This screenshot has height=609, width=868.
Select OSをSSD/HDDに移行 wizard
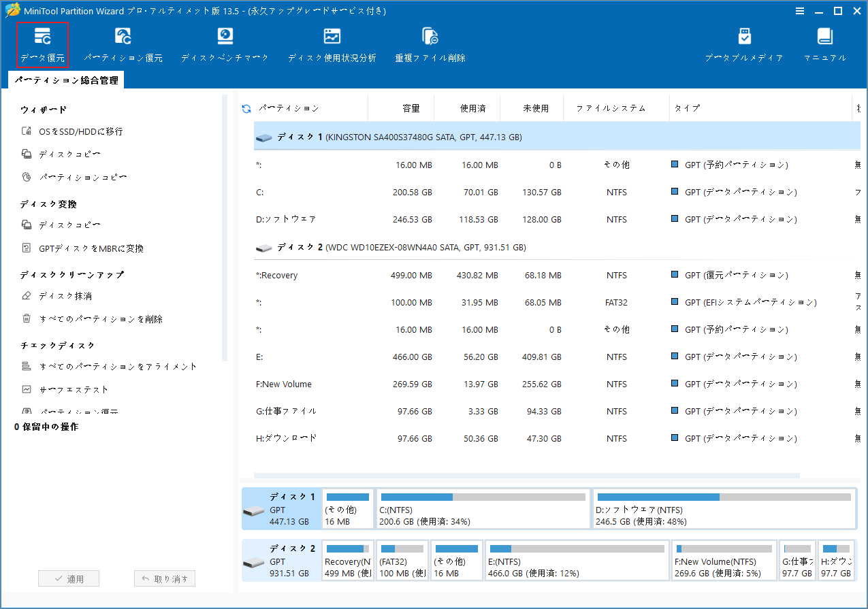click(x=74, y=131)
